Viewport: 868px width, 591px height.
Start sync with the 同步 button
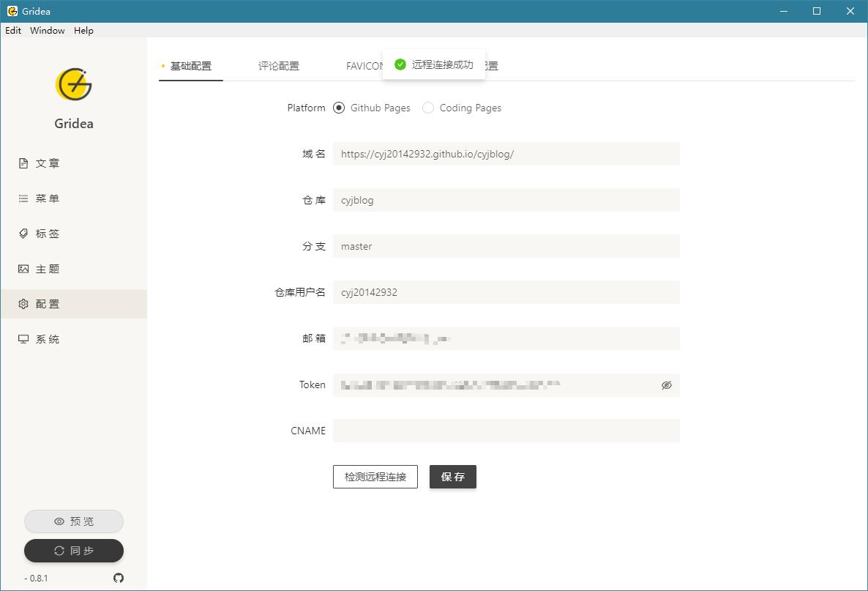pyautogui.click(x=73, y=551)
